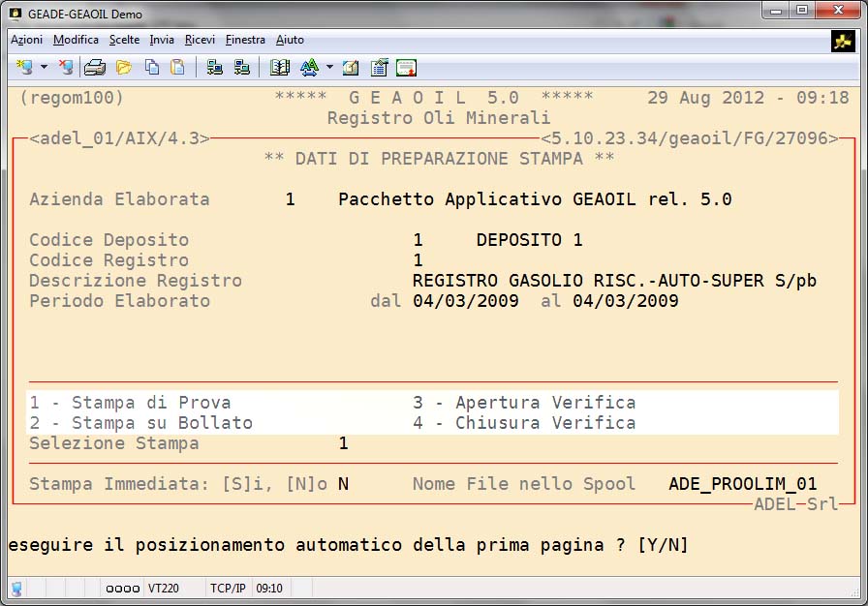Open the dropdown arrow next to font icon
The height and width of the screenshot is (606, 868).
tap(329, 67)
